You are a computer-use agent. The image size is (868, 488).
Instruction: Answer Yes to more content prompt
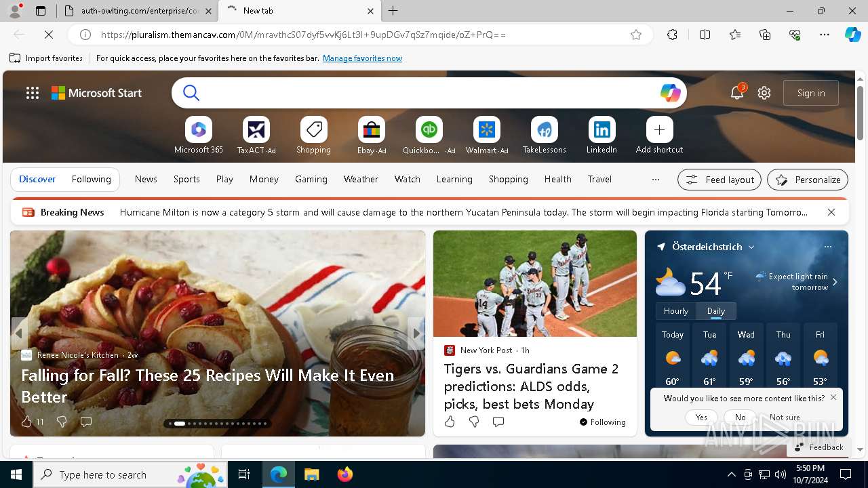[x=701, y=418]
